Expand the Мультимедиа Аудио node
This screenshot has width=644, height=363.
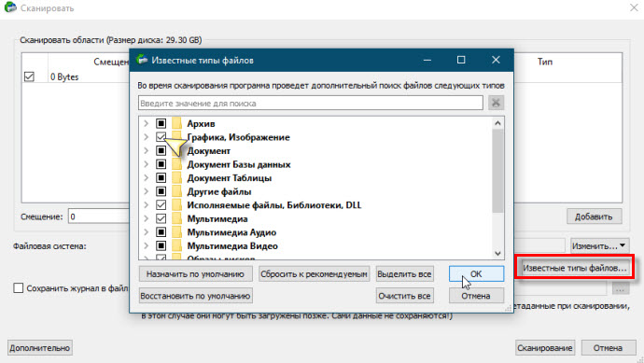click(146, 232)
